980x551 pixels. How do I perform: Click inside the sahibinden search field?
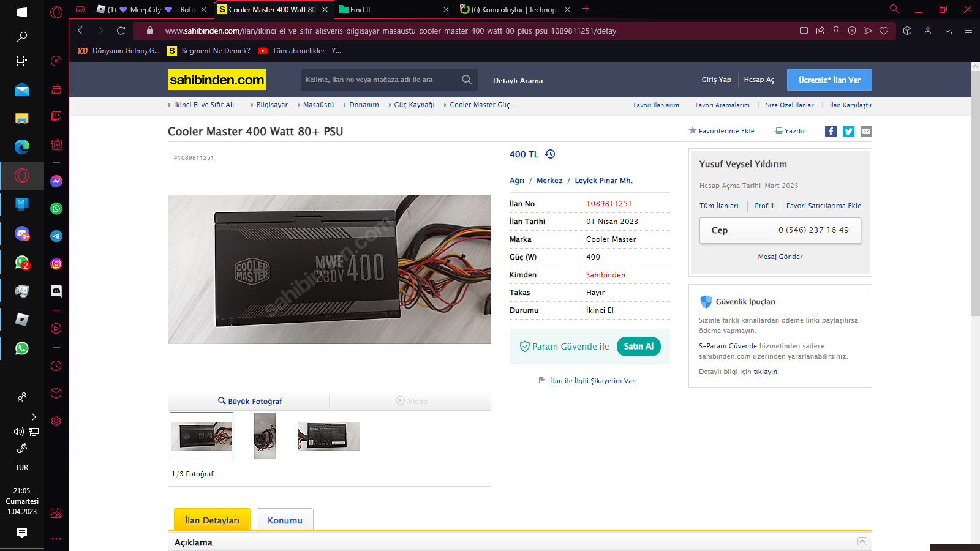point(380,80)
